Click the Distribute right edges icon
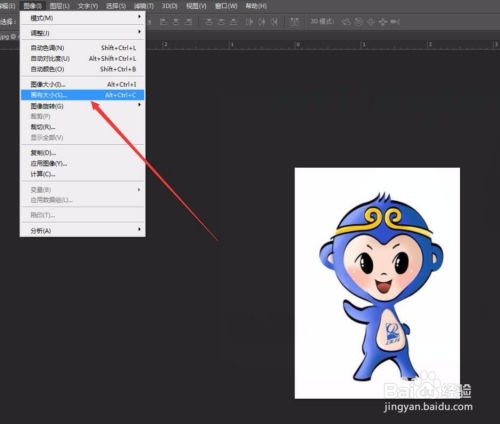The image size is (500, 424). tap(274, 22)
